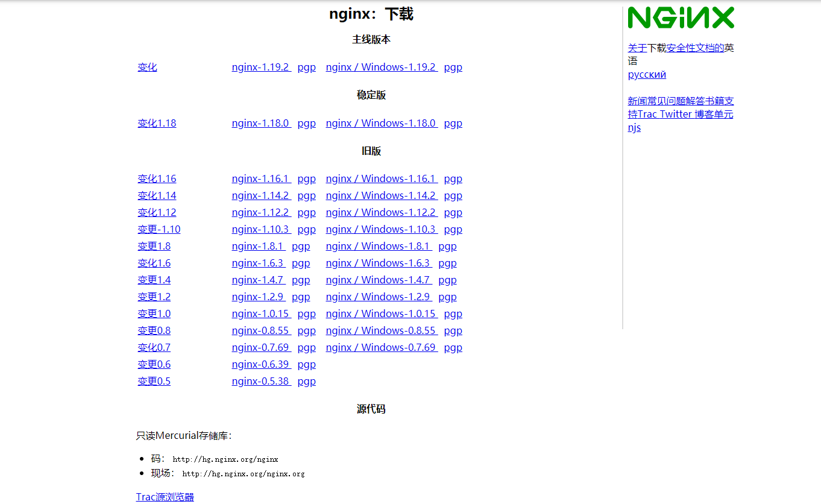
Task: Open the 变更1.8 changes link
Action: coord(154,246)
